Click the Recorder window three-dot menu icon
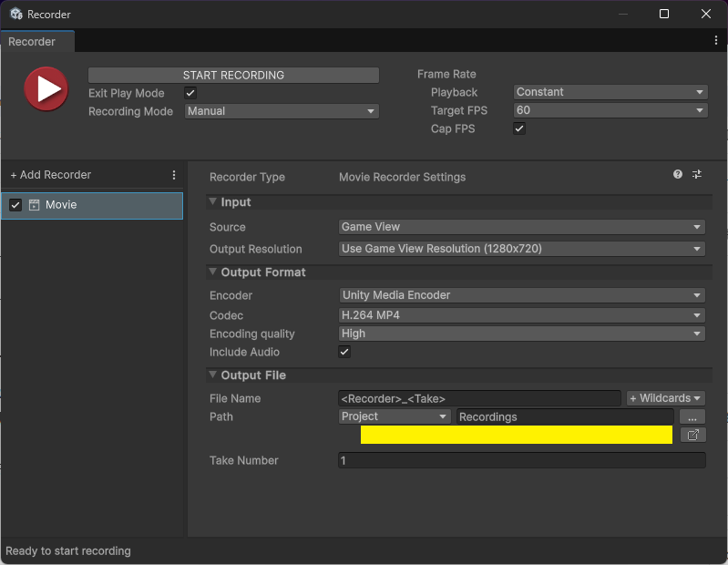Screen dimensions: 728x565 click(716, 41)
